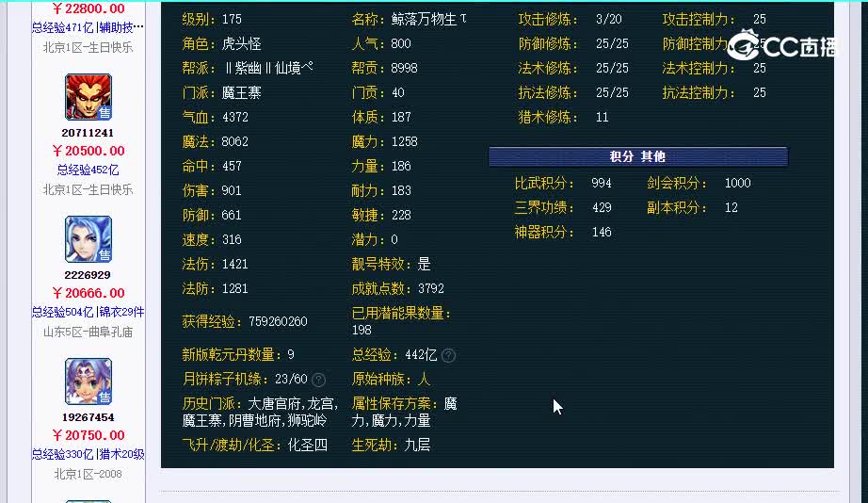868x503 pixels.
Task: Click the 猎术修炼 value 11
Action: (x=603, y=118)
